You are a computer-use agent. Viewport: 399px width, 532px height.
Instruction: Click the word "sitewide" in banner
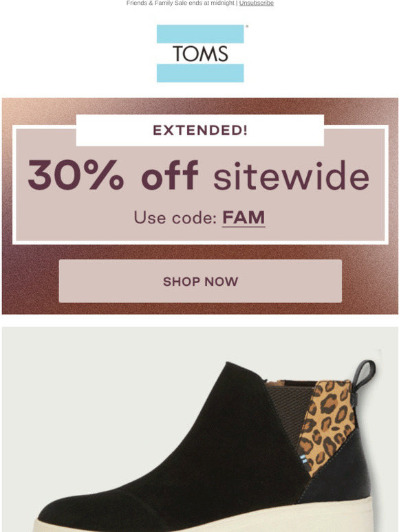pos(292,177)
